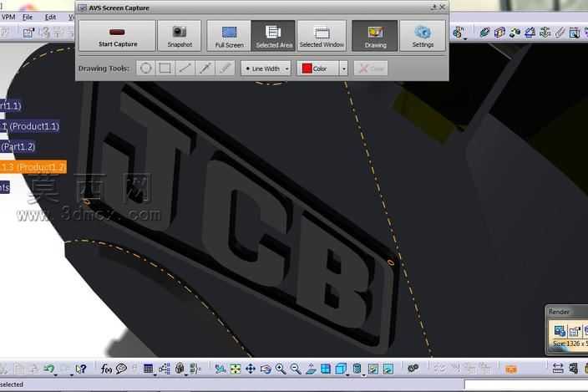This screenshot has height=392, width=588.
Task: Click the Zoom Out magnifier icon
Action: tap(296, 369)
